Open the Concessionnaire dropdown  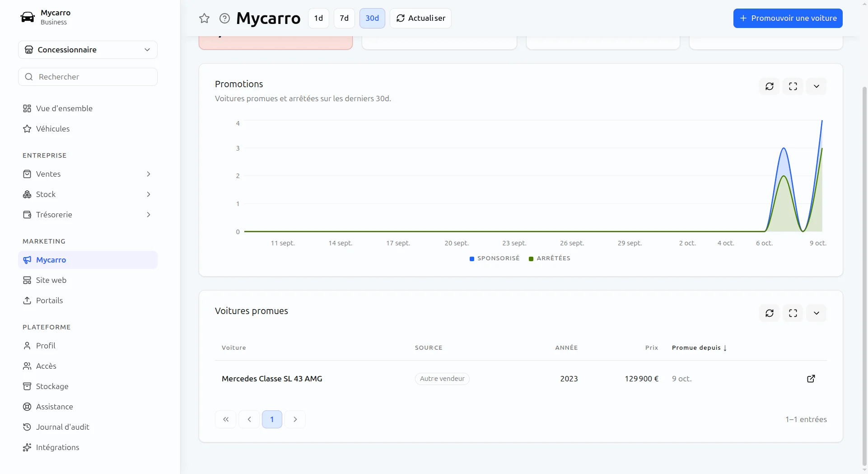tap(88, 50)
